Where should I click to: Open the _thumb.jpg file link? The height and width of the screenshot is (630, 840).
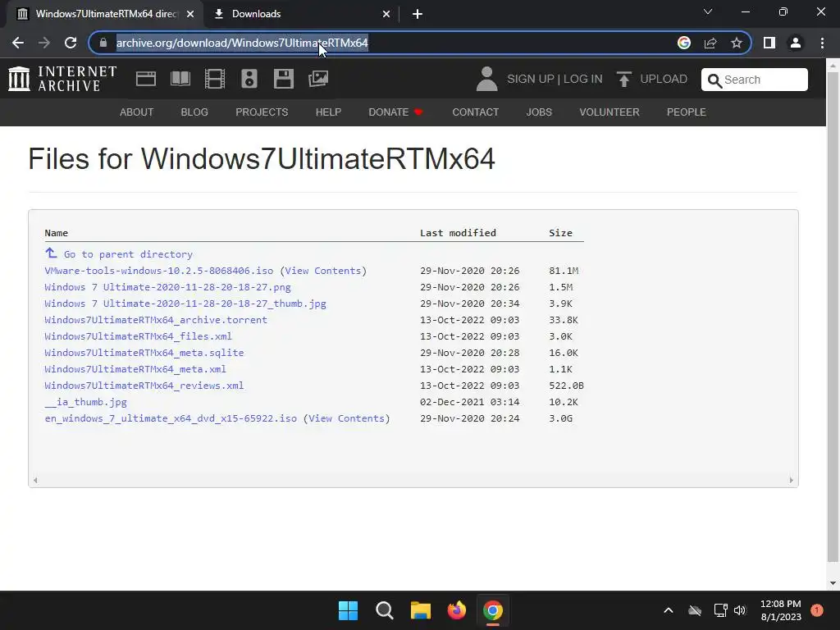click(185, 304)
